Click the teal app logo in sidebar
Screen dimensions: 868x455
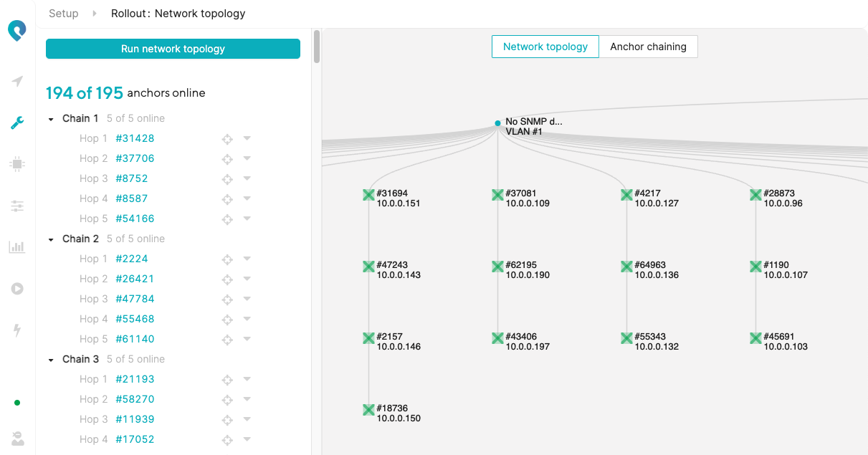click(17, 32)
